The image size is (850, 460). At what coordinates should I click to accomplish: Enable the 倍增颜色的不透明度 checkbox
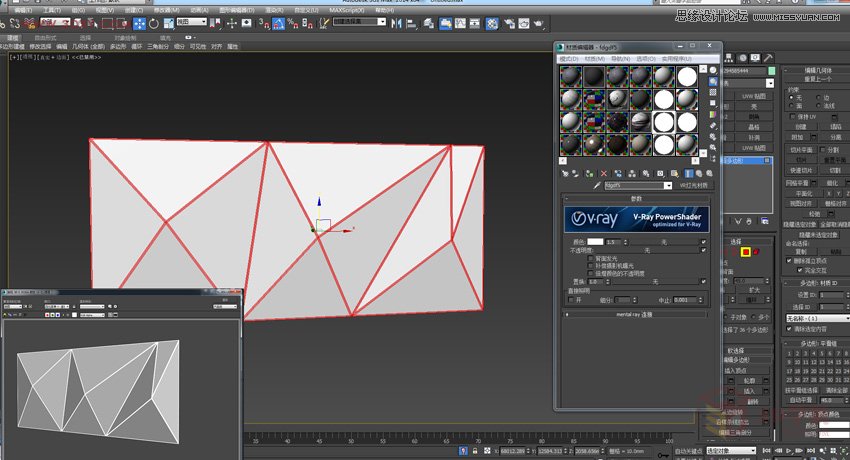[x=590, y=273]
